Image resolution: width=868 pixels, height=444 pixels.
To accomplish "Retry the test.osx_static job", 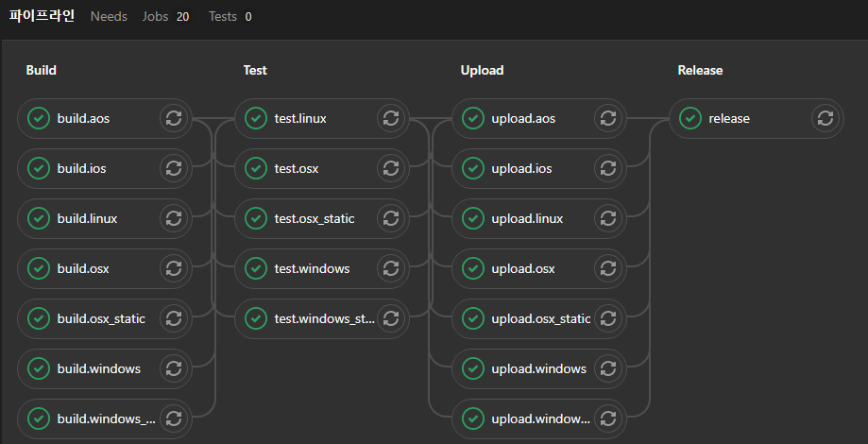I will (x=391, y=218).
